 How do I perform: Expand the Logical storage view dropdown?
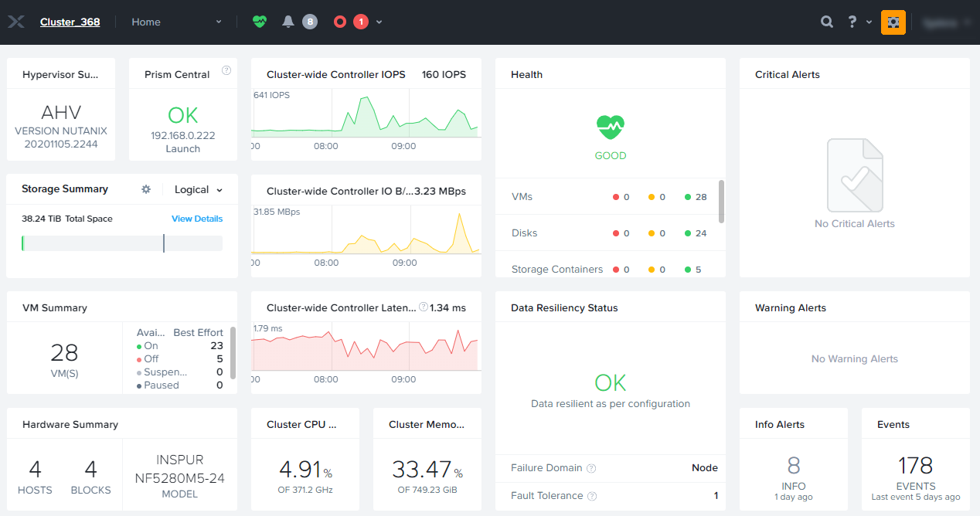199,189
